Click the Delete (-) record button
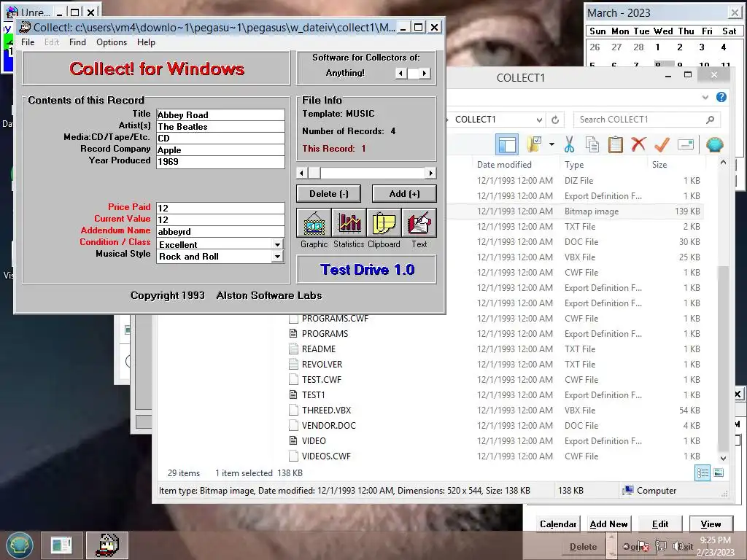Image resolution: width=747 pixels, height=560 pixels. [329, 194]
